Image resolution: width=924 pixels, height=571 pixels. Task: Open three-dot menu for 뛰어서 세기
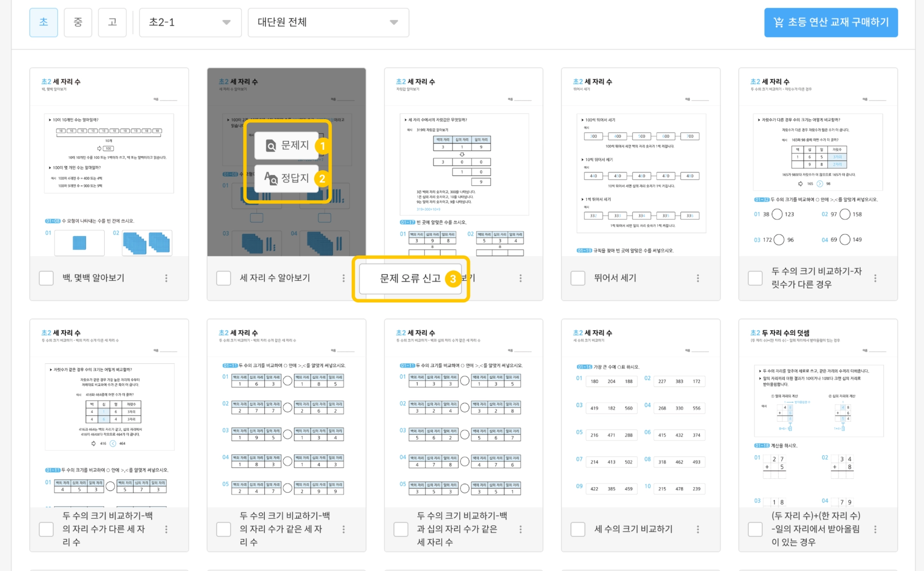(x=697, y=278)
